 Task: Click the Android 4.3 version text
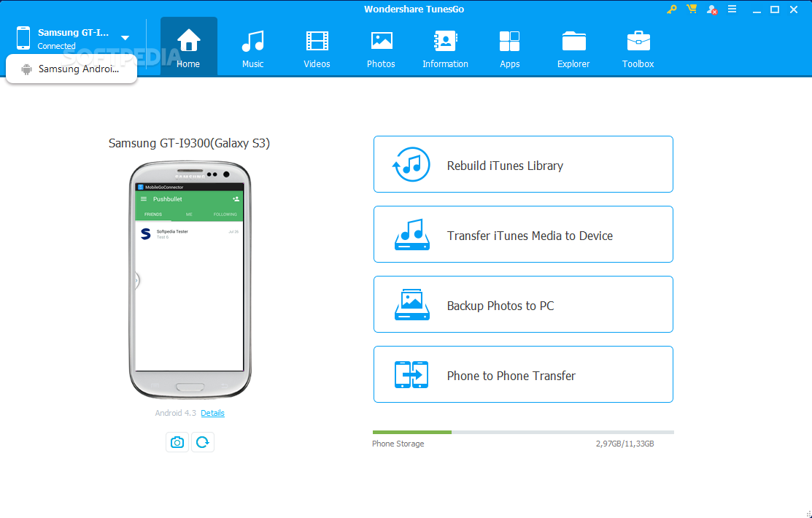(x=176, y=413)
